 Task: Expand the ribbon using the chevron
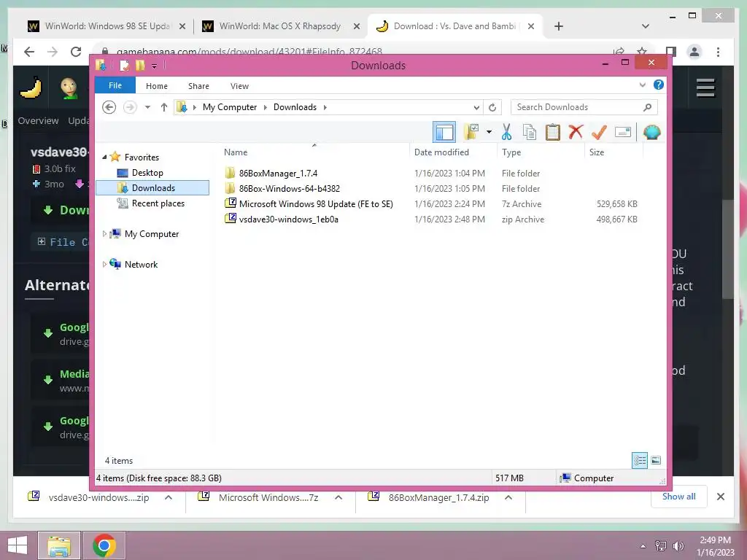[642, 85]
